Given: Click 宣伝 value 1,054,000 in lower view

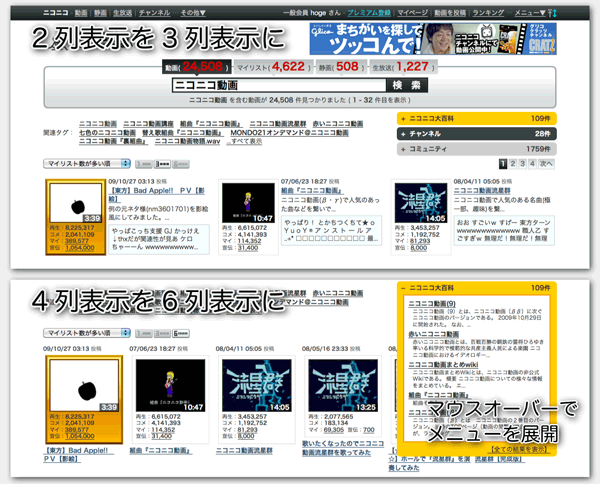Looking at the screenshot, I should pyautogui.click(x=80, y=436).
